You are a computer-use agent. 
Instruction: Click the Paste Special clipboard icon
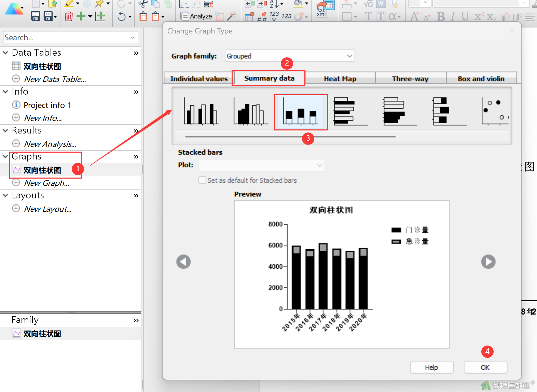tap(155, 16)
